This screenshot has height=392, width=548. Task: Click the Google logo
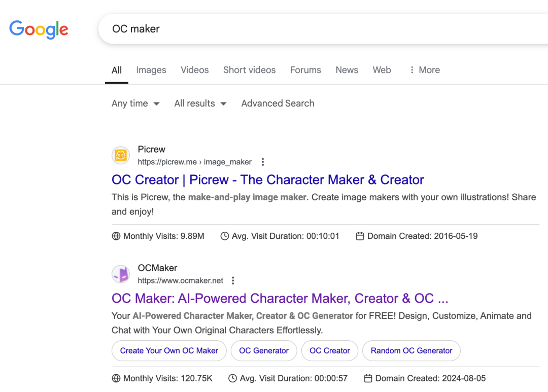pyautogui.click(x=39, y=30)
